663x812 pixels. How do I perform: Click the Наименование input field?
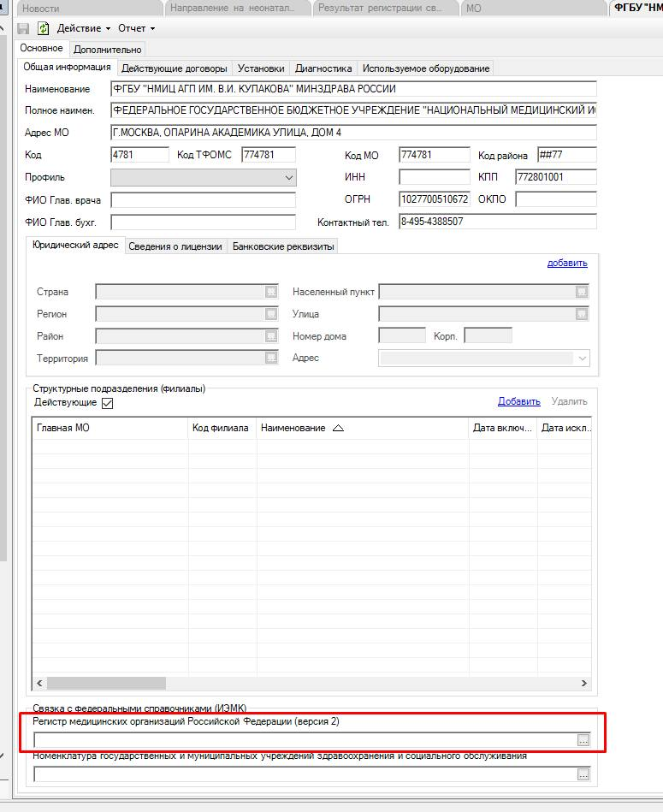(353, 88)
